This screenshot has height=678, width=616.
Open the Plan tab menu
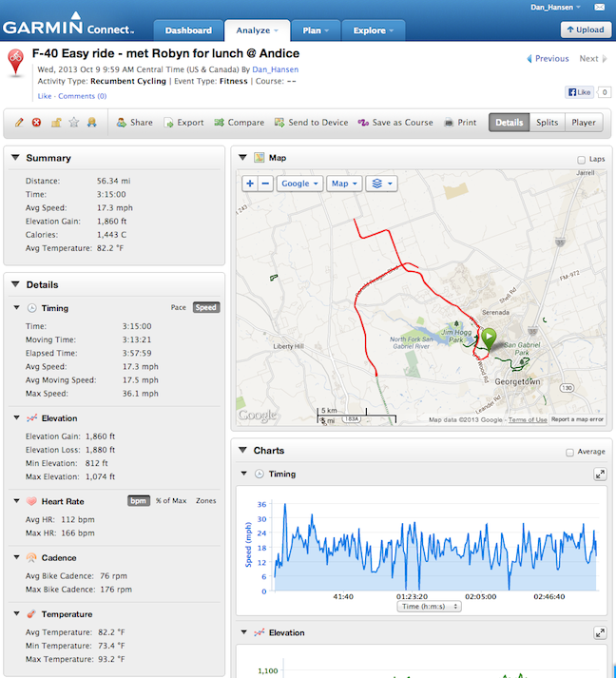point(316,30)
